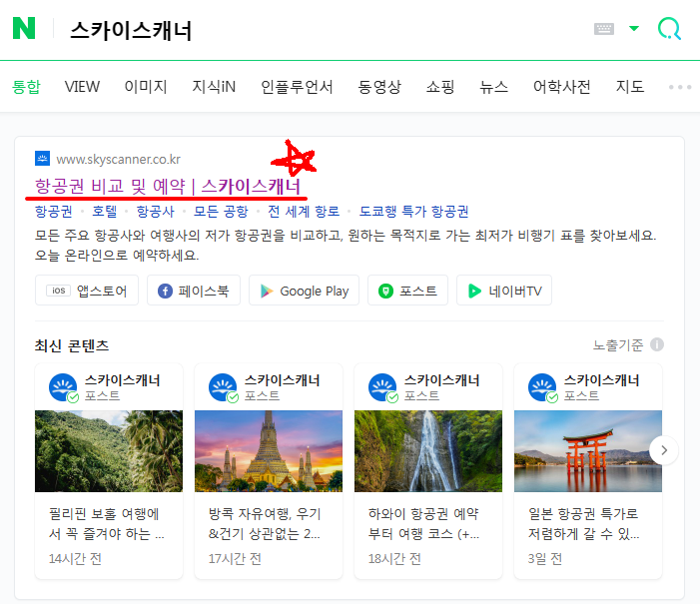Open the 항공권 비교 및 예약 title link
This screenshot has height=604, width=700.
click(x=168, y=186)
